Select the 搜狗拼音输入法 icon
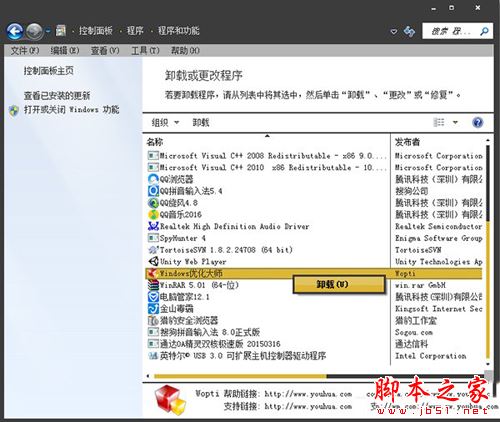The width and height of the screenshot is (500, 422). pyautogui.click(x=153, y=332)
